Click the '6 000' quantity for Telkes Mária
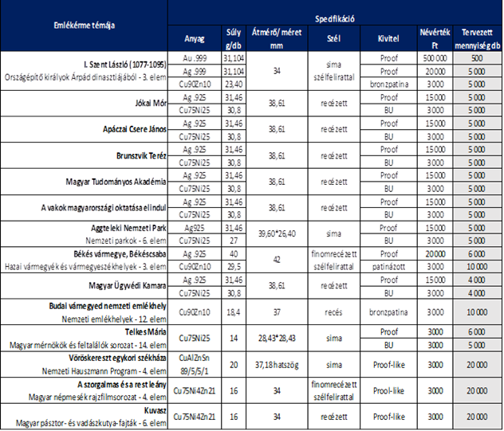 [477, 331]
